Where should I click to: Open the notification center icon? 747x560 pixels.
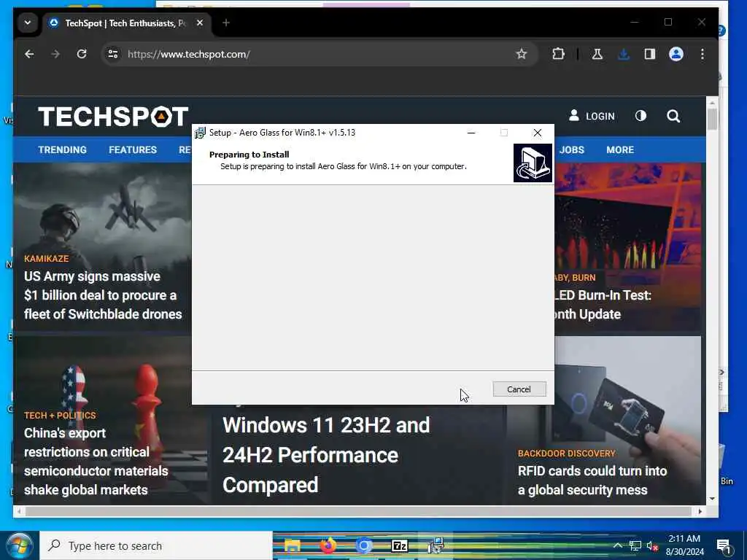(x=724, y=546)
